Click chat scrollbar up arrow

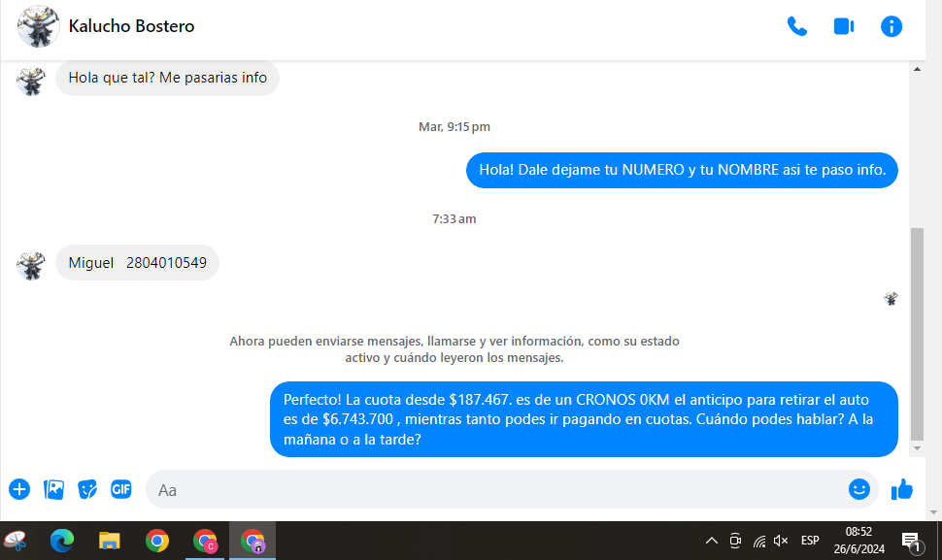coord(917,69)
